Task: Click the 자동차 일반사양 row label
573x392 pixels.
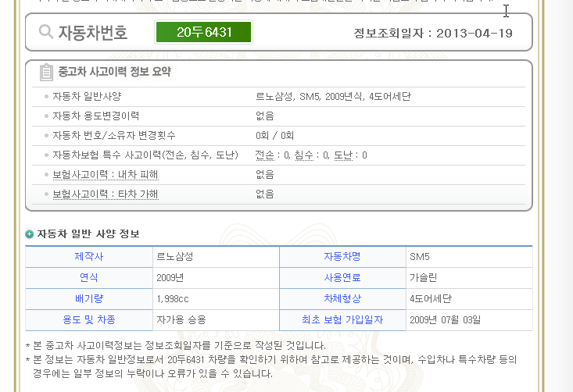Action: (87, 96)
